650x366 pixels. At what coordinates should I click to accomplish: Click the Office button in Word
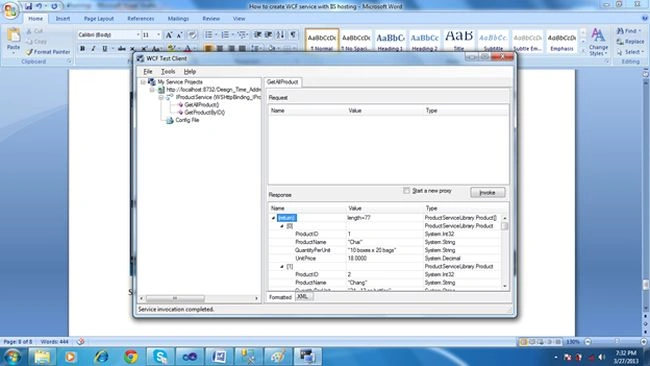[x=10, y=10]
